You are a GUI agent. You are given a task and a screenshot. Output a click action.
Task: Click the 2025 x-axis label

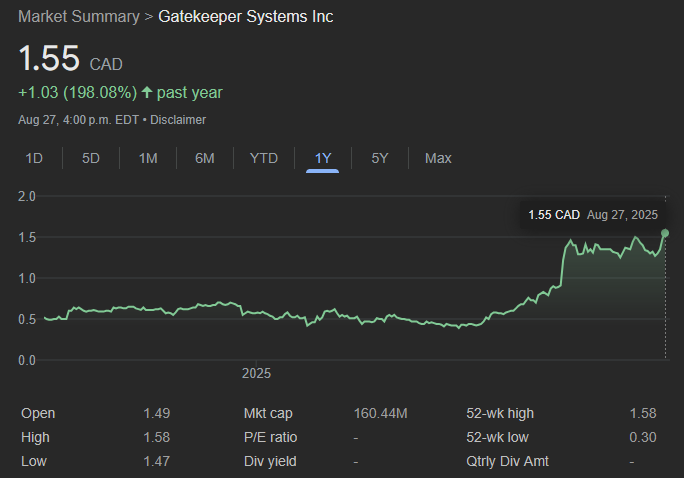[256, 374]
